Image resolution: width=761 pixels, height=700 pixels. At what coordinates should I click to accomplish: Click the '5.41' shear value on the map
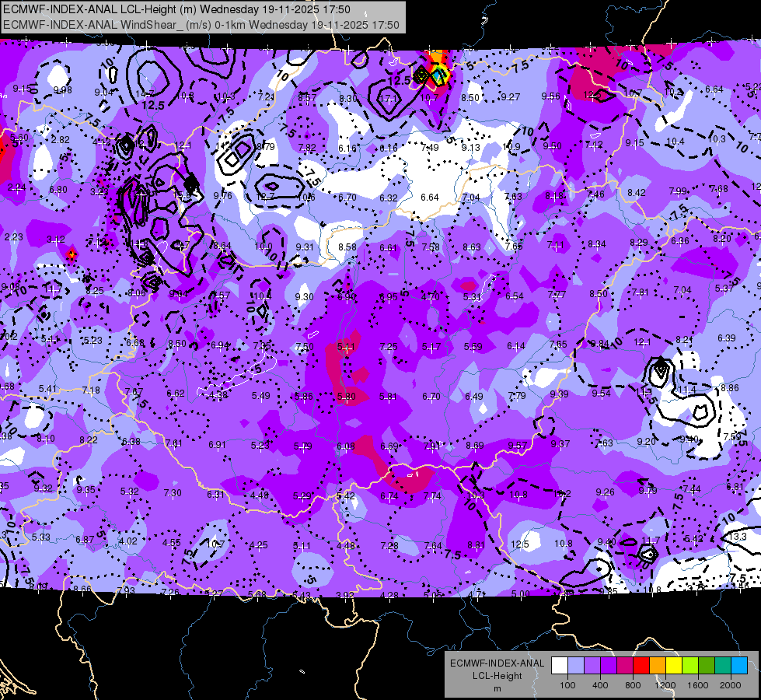[47, 388]
